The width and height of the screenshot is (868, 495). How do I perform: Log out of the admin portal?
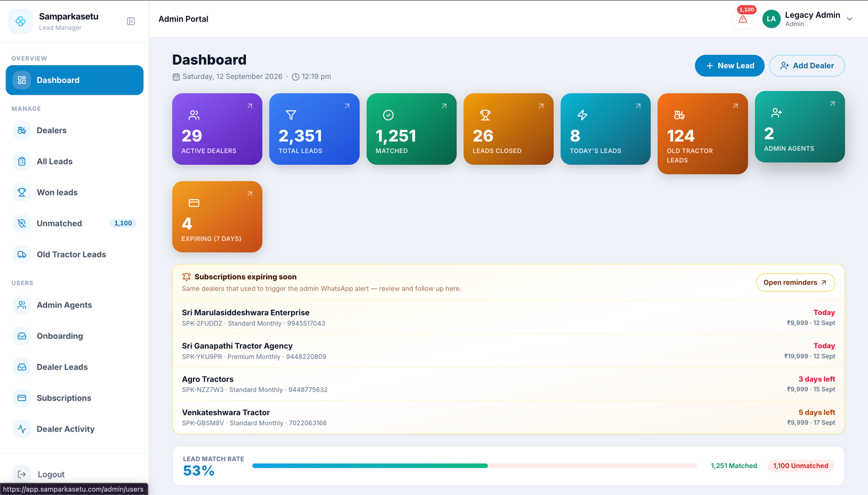(74, 474)
